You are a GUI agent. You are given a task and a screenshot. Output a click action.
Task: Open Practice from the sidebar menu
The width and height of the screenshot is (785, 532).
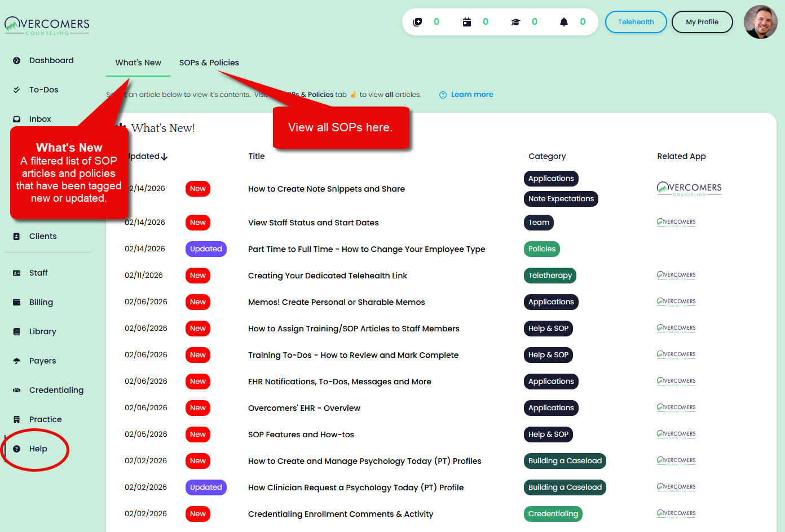pyautogui.click(x=46, y=419)
